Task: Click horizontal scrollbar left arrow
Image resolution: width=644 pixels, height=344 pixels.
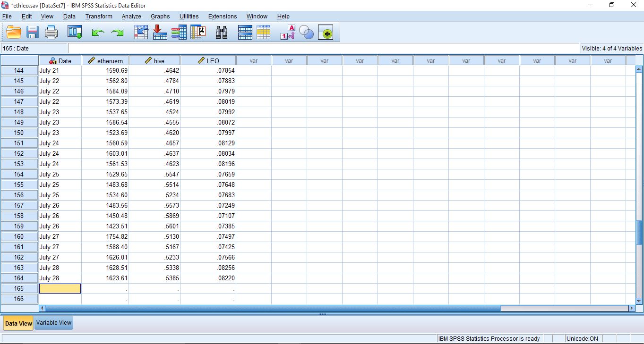Action: coord(42,308)
